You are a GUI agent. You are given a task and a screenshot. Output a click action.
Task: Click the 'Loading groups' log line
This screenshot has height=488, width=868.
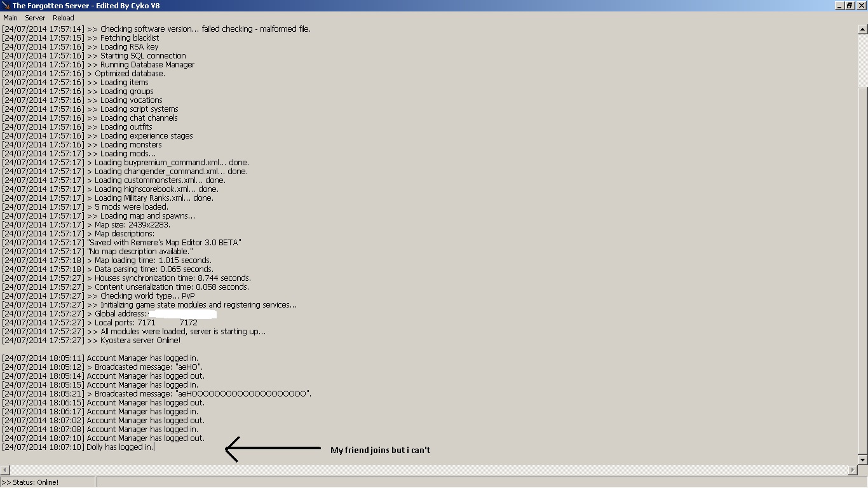(x=78, y=91)
